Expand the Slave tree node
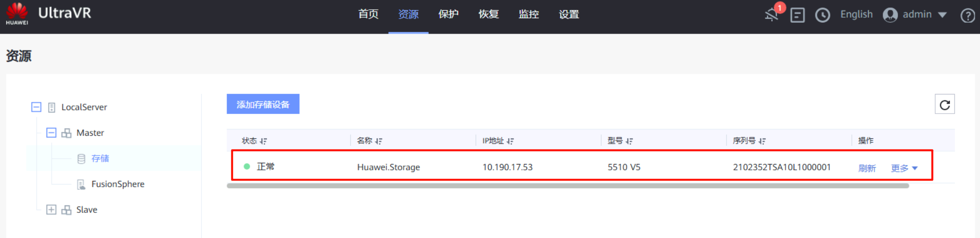The height and width of the screenshot is (238, 980). click(x=51, y=210)
